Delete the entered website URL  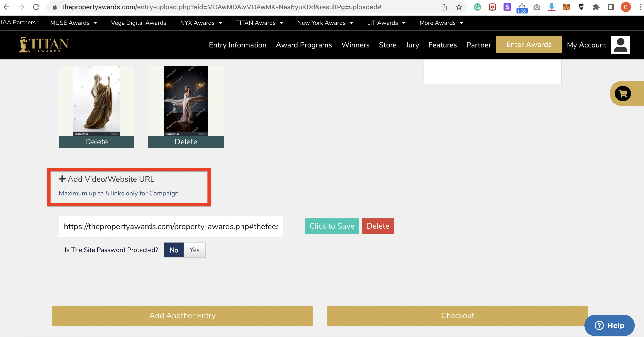(x=378, y=226)
